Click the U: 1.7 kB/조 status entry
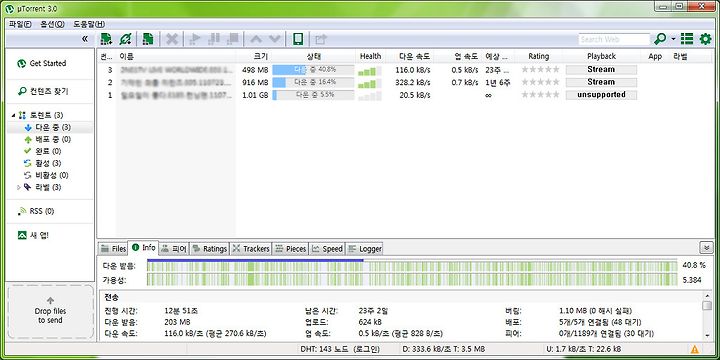Image resolution: width=720 pixels, height=360 pixels. 583,349
